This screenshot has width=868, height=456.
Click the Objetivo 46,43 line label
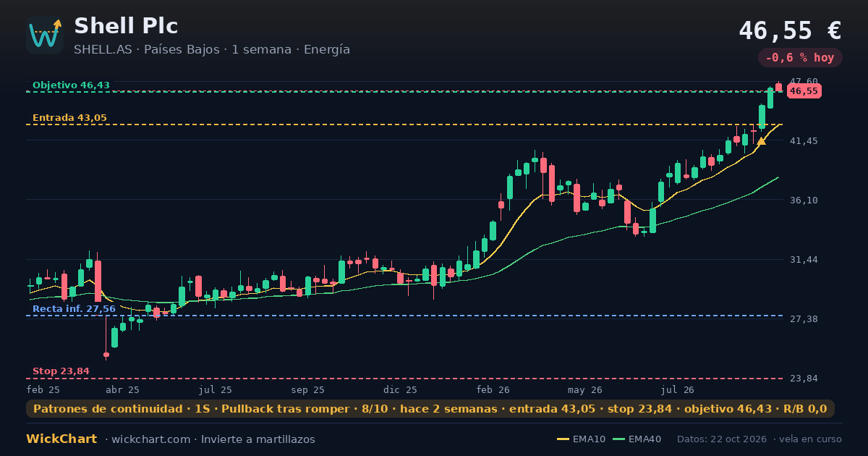[x=71, y=85]
